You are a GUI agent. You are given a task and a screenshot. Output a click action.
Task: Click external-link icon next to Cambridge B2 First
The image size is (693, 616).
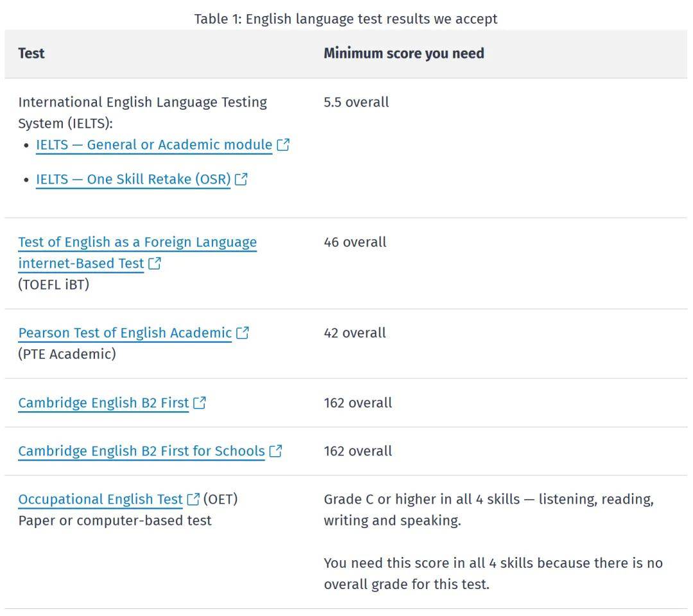[x=200, y=403]
